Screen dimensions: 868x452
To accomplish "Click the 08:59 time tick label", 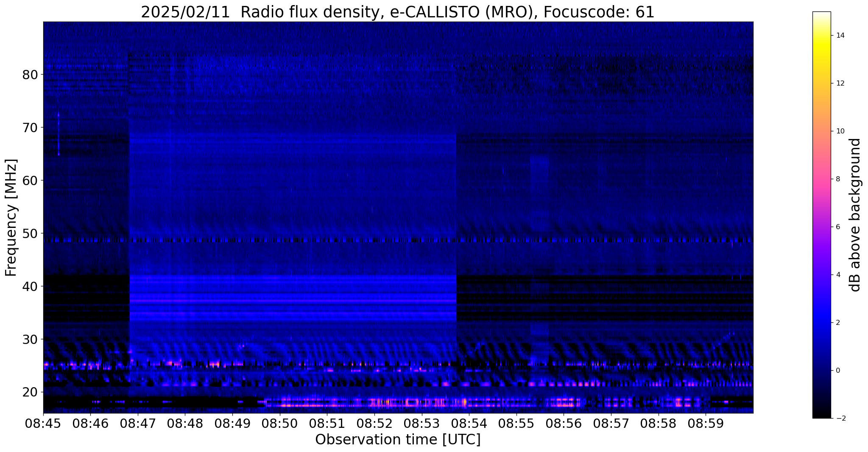I will pos(705,423).
